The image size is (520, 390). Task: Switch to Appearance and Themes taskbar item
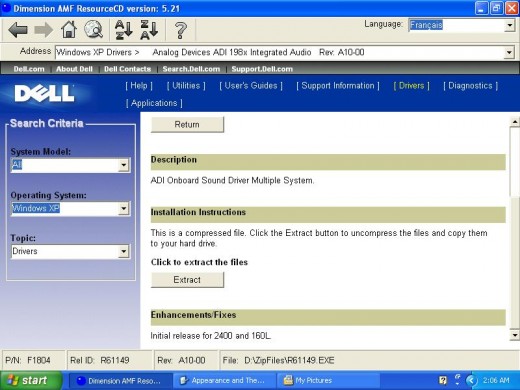(224, 380)
